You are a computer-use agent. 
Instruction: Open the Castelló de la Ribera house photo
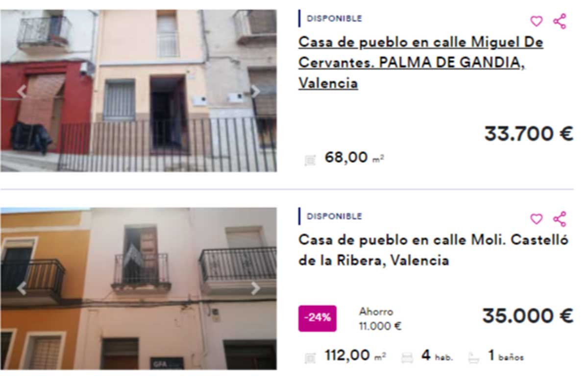coord(138,288)
